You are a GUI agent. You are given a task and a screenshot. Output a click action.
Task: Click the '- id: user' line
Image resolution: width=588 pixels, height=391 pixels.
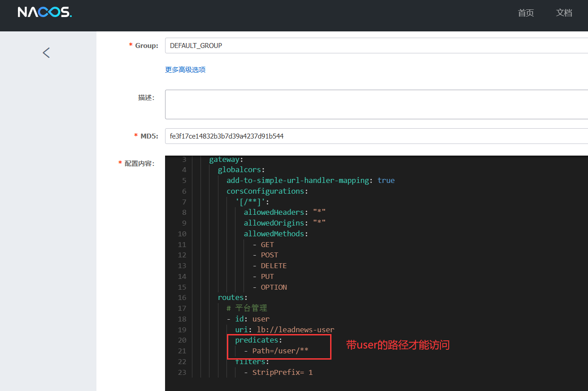248,319
